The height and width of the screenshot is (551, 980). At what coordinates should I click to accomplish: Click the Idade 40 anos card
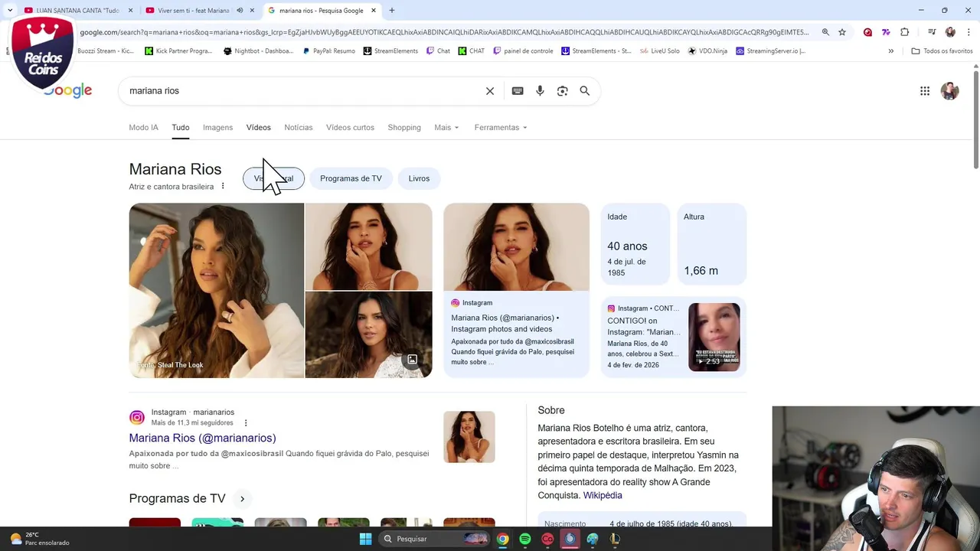point(635,244)
